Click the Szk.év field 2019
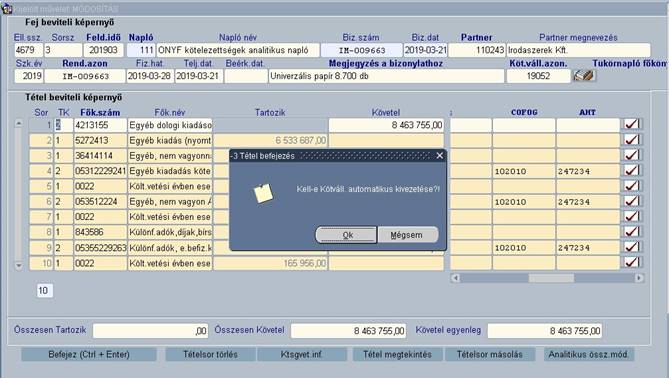669x378 pixels. (29, 76)
